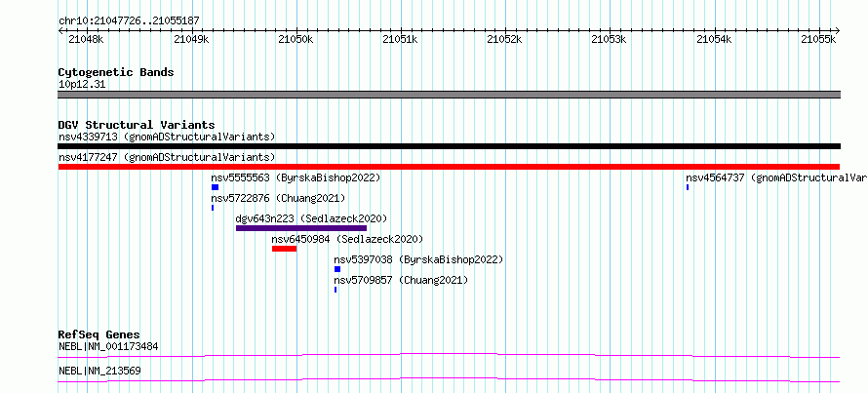Click the RefSeq Genes track title
The height and width of the screenshot is (393, 868).
click(99, 334)
